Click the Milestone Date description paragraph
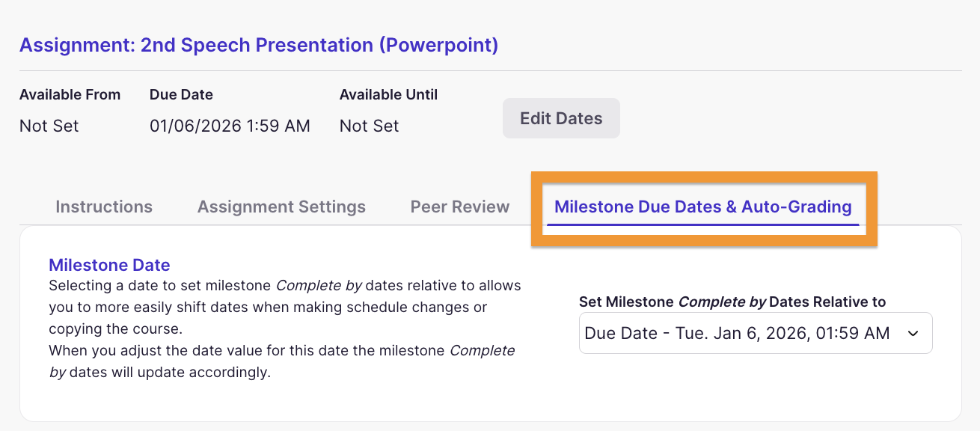This screenshot has height=431, width=980. pyautogui.click(x=285, y=328)
